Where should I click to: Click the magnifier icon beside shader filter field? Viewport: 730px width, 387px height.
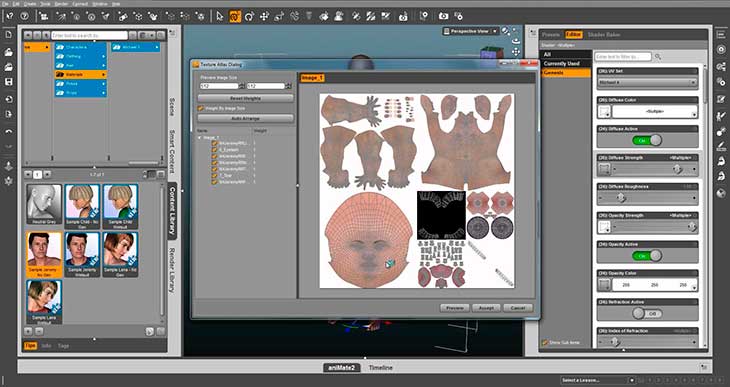[658, 56]
